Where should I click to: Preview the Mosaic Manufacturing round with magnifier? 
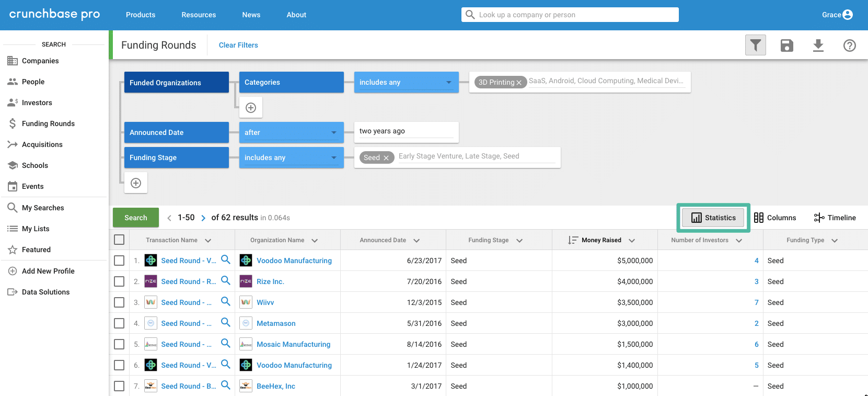(x=226, y=343)
